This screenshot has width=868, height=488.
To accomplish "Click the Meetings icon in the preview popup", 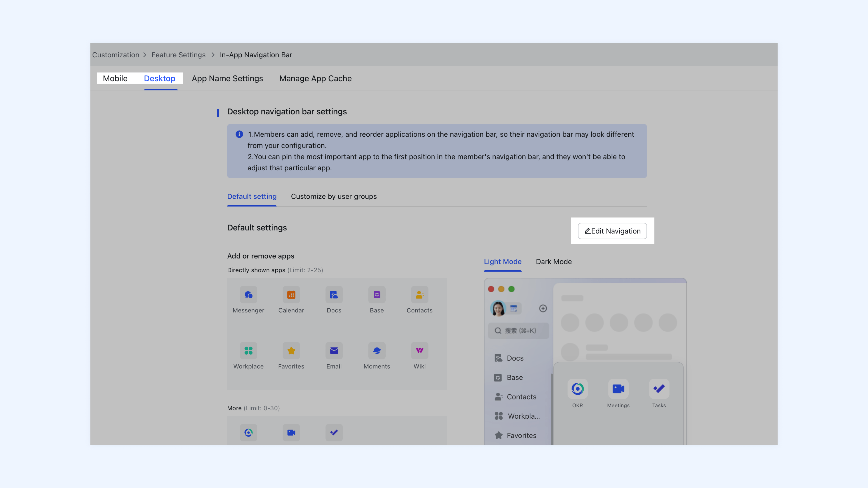I will (618, 389).
